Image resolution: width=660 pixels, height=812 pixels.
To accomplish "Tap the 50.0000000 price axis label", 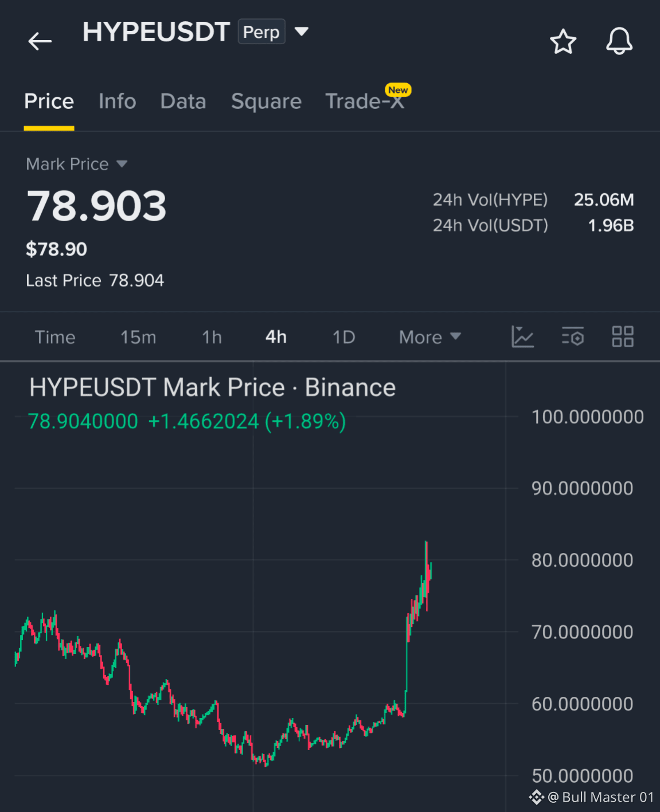I will point(582,776).
